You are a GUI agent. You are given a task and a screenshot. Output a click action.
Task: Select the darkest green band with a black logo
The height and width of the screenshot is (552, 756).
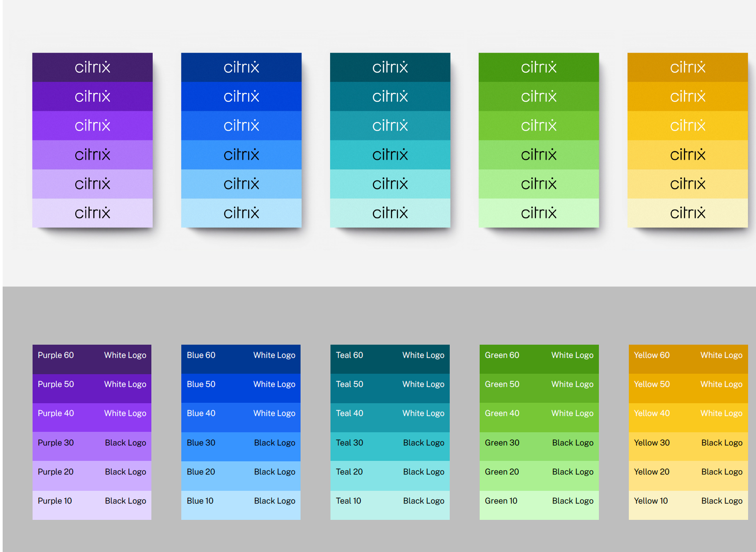pos(539,155)
